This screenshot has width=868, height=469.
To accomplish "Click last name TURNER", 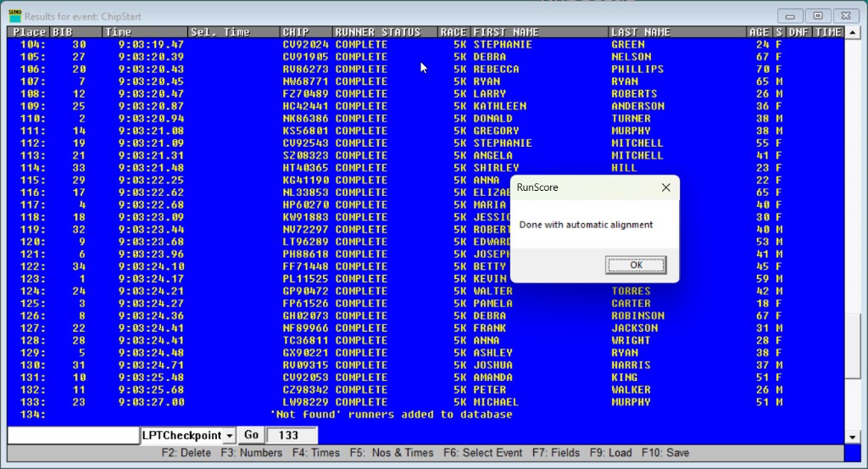I will [x=631, y=119].
